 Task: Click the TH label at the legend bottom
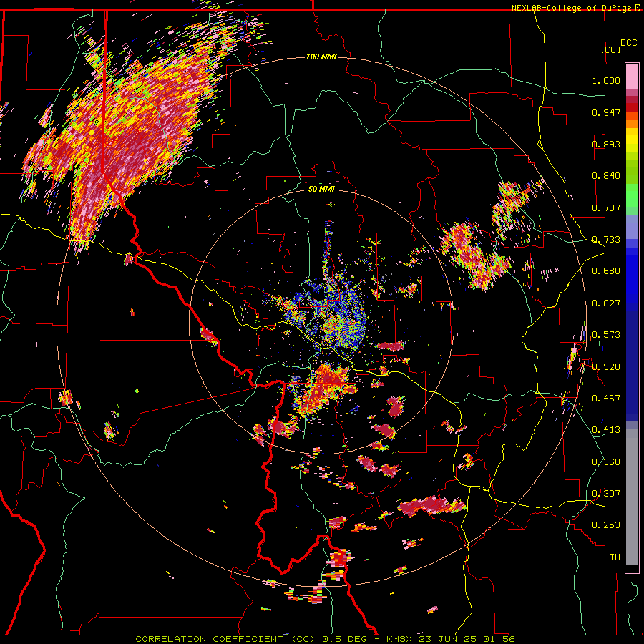tap(615, 557)
